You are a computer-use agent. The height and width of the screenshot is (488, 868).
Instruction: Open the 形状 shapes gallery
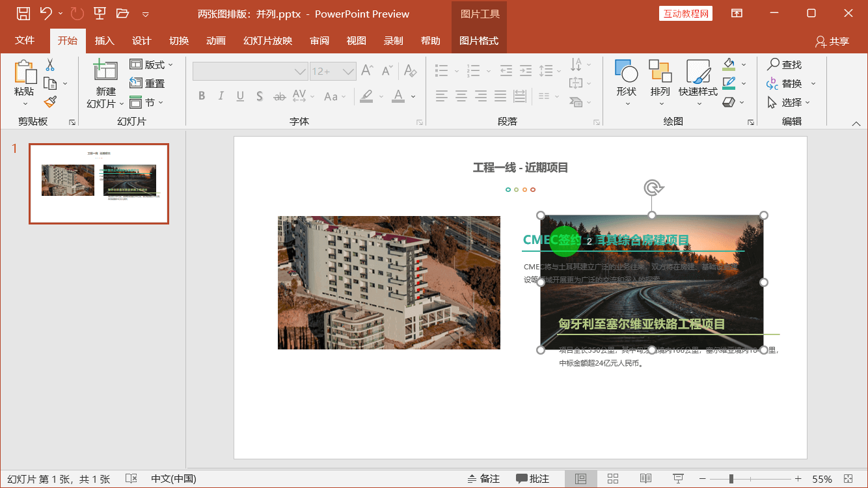click(627, 83)
